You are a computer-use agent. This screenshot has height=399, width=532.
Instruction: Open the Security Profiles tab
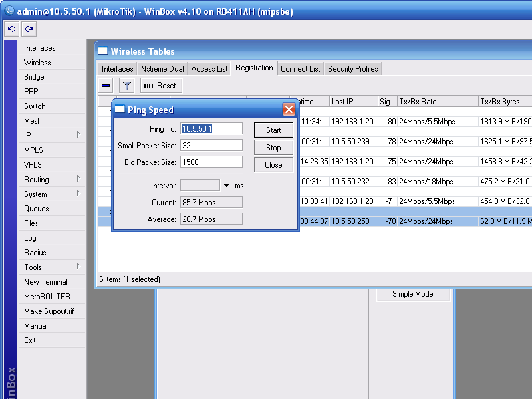tap(353, 69)
